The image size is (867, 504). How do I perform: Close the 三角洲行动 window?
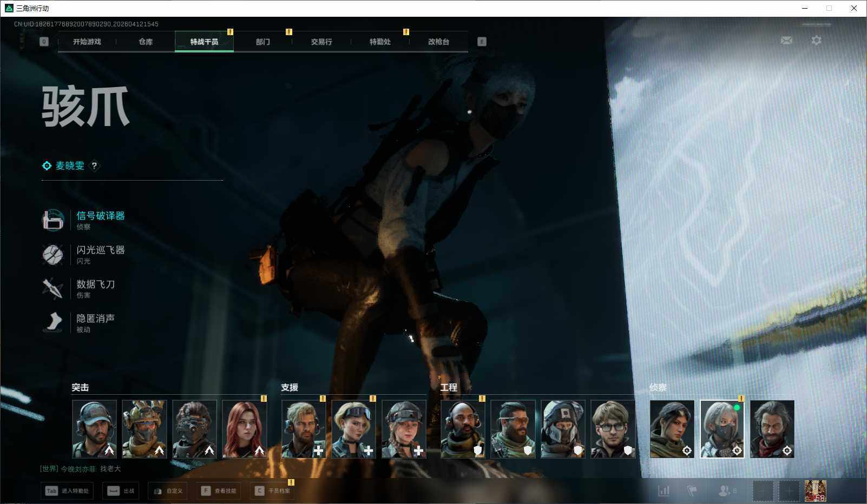[x=854, y=8]
